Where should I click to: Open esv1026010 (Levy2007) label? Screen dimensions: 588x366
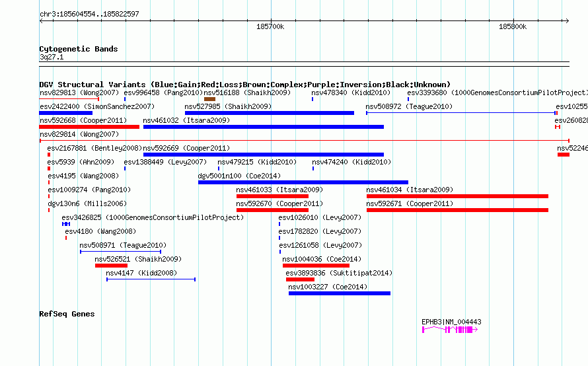point(320,217)
